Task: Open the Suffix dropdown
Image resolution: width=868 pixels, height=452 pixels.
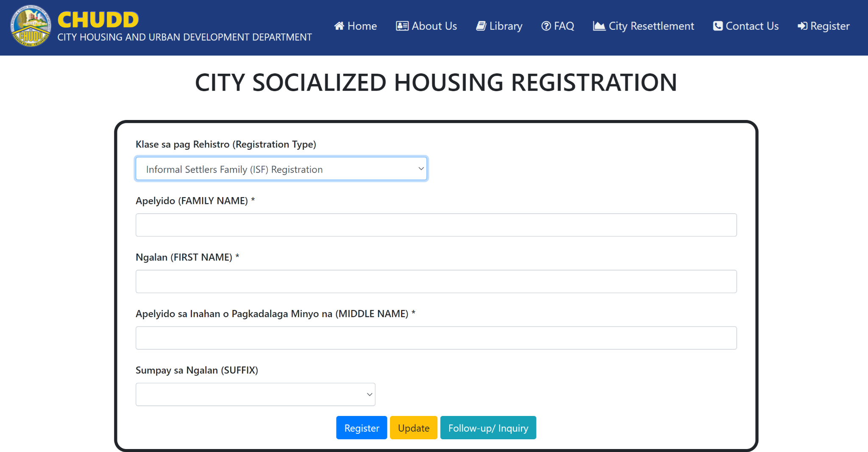Action: click(x=255, y=394)
